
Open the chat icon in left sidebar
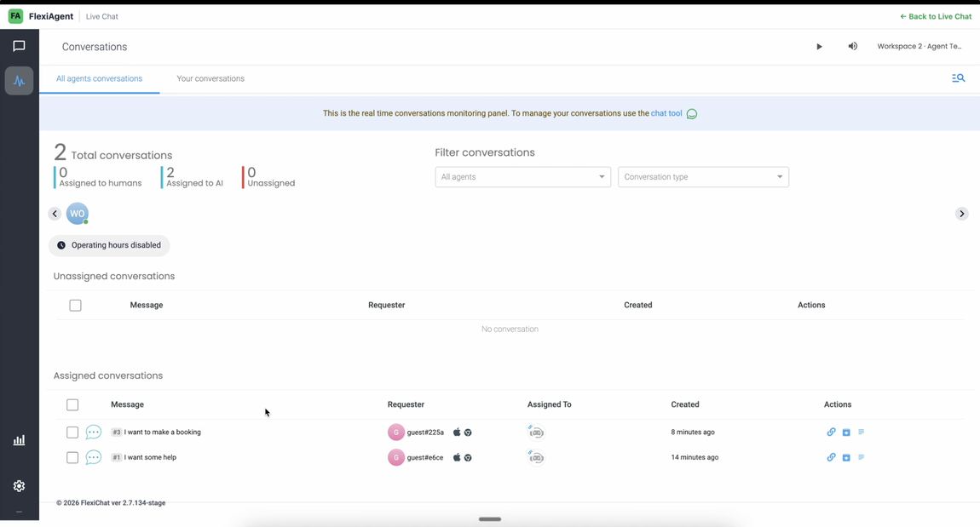(x=20, y=46)
